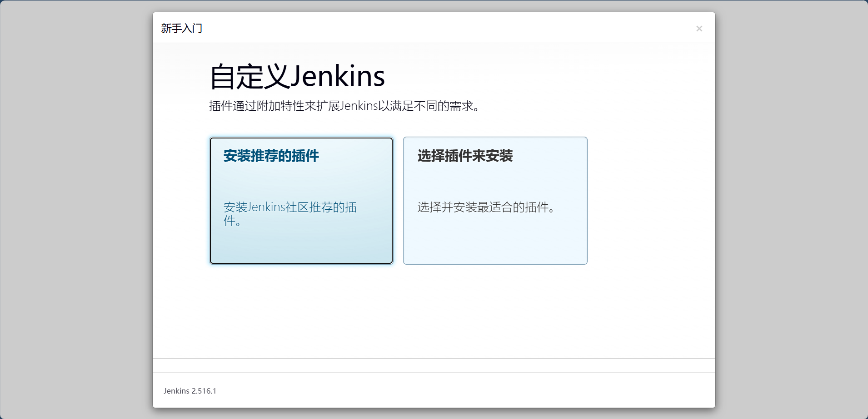Click the Jenkins 2.516.1 version text

click(x=190, y=391)
